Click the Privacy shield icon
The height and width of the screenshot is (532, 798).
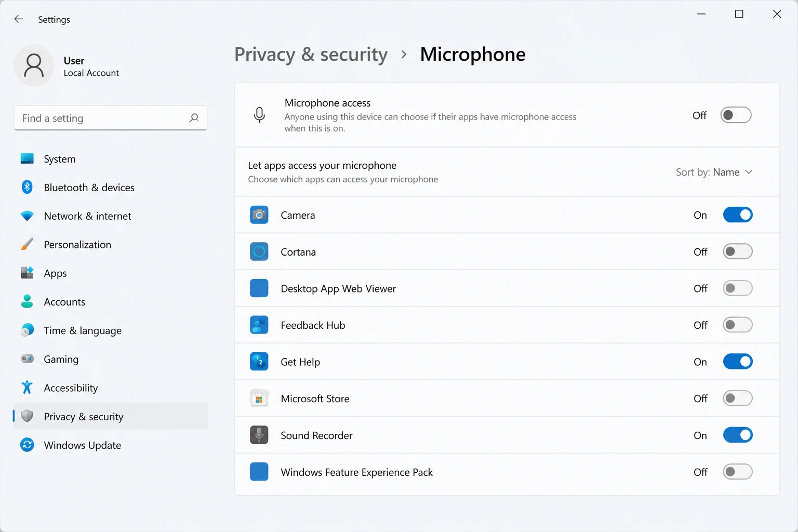(27, 416)
